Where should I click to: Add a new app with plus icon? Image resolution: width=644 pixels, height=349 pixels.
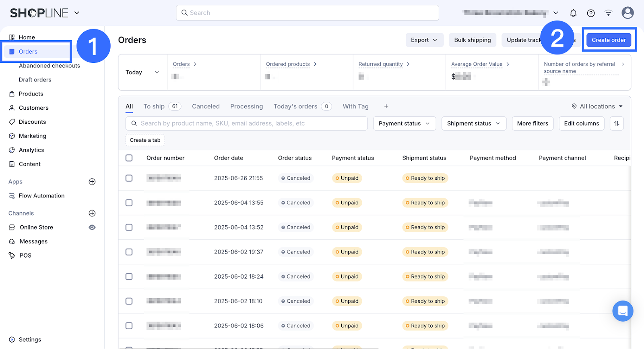[92, 182]
